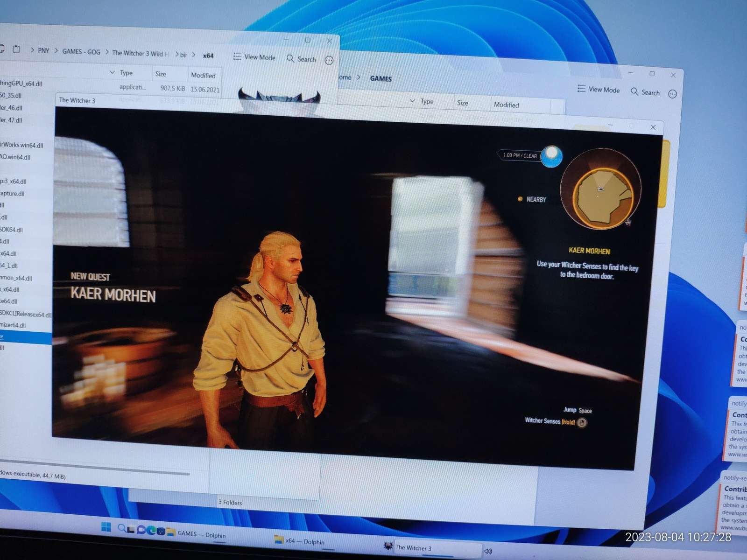Open taskbar search magnifier
Viewport: 747px width, 560px height.
pyautogui.click(x=122, y=528)
